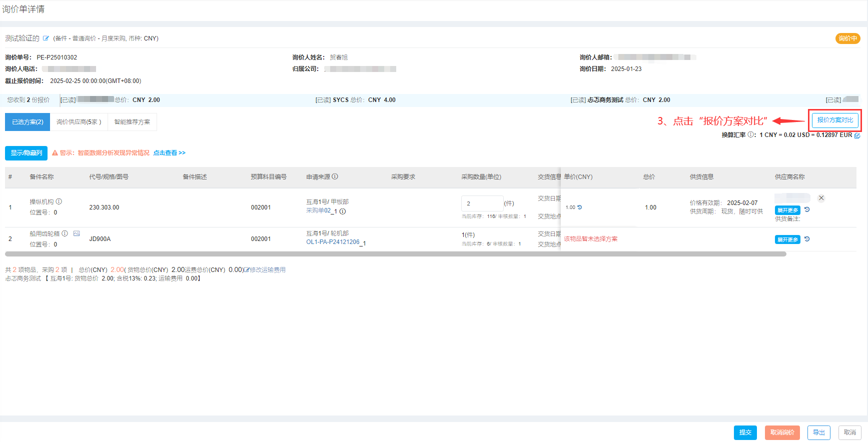Click the 报价方案对比 button
This screenshot has width=868, height=442.
click(x=835, y=120)
